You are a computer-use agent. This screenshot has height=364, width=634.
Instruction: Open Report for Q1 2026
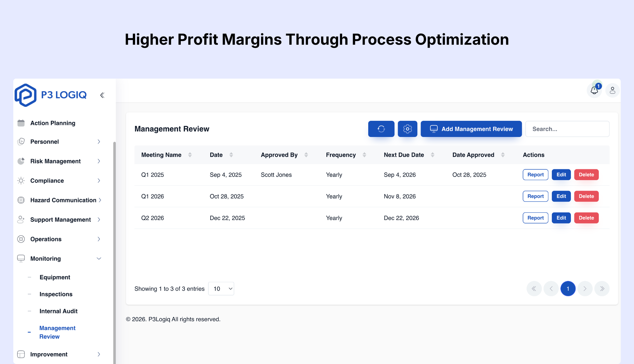click(x=535, y=196)
